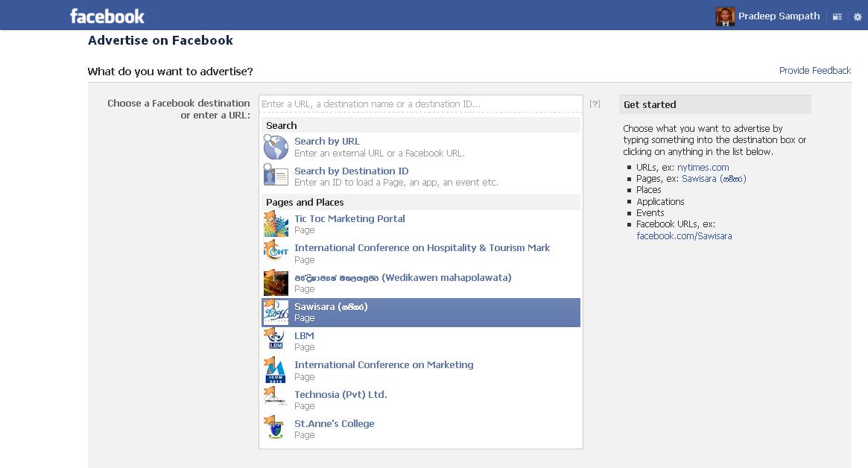
Task: Choose St.Anne's College page
Action: coord(421,429)
